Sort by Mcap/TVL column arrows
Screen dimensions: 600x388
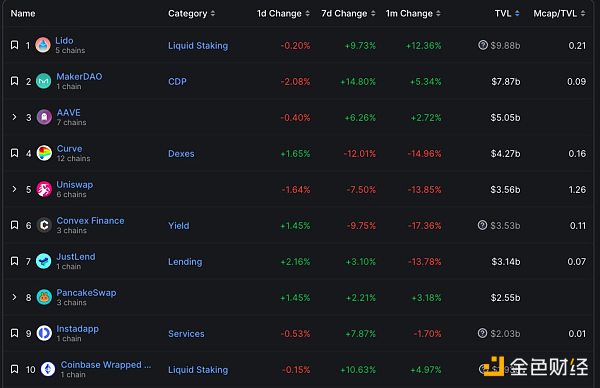pos(583,13)
